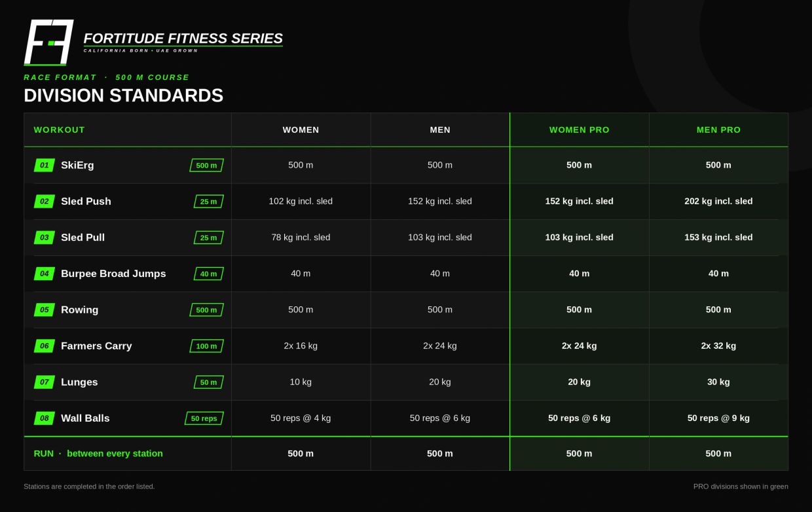Select the WORKOUT column header

[60, 130]
